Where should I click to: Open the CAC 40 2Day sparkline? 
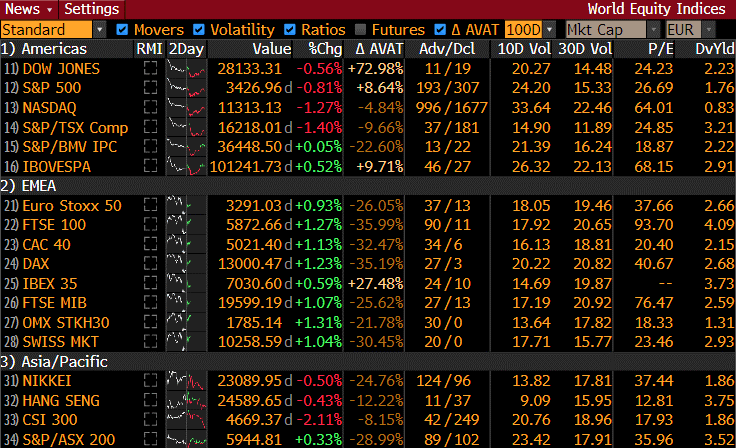pos(186,244)
